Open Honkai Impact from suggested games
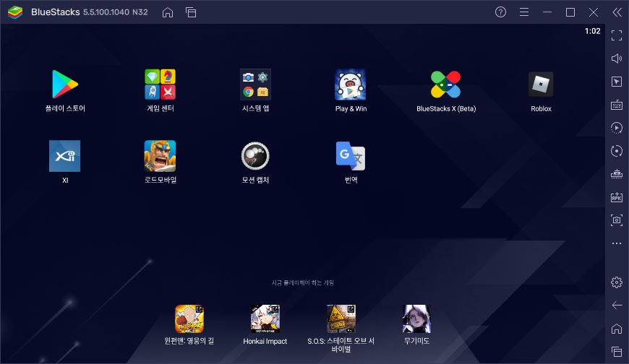Image resolution: width=629 pixels, height=364 pixels. [265, 318]
